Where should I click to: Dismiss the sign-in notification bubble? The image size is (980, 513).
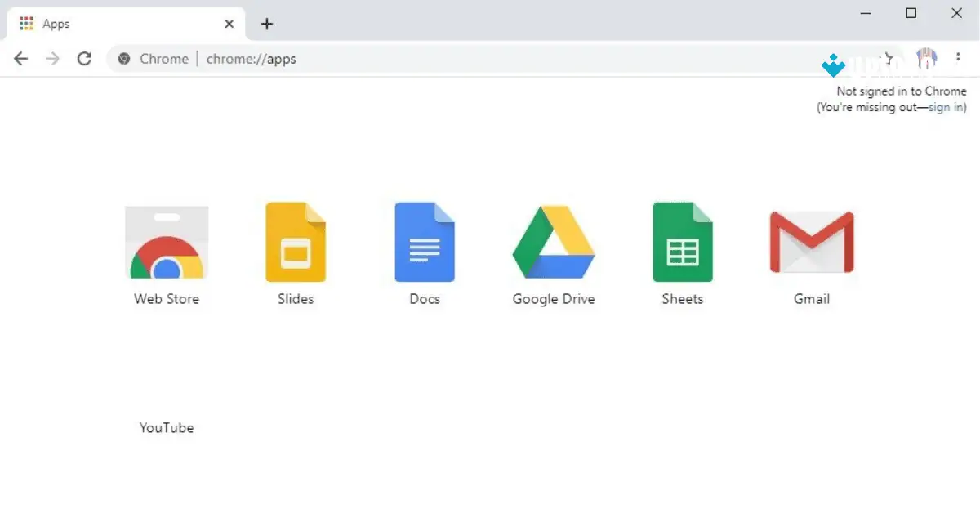(898, 99)
